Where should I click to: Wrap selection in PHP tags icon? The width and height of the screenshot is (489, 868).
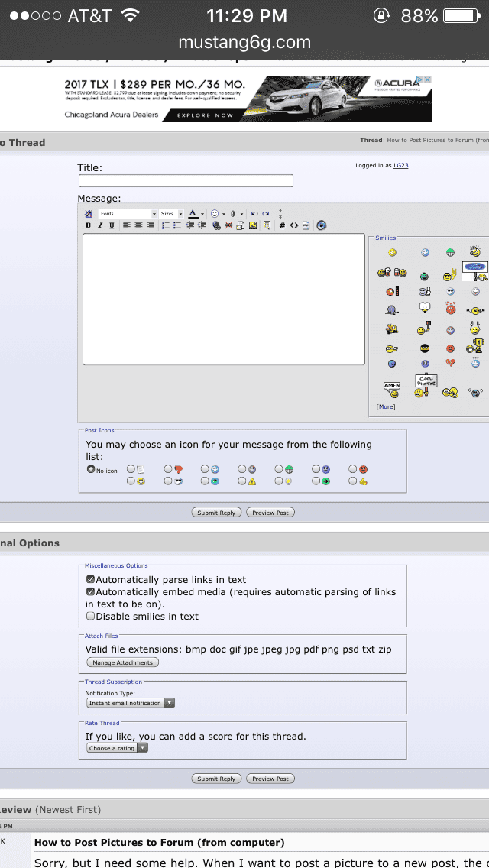click(x=306, y=225)
